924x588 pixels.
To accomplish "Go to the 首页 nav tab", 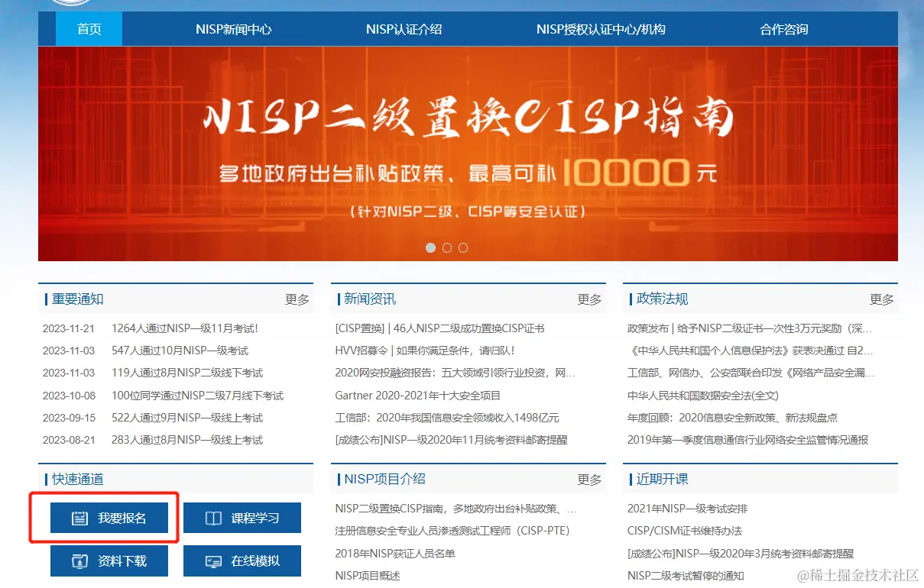I will 89,29.
